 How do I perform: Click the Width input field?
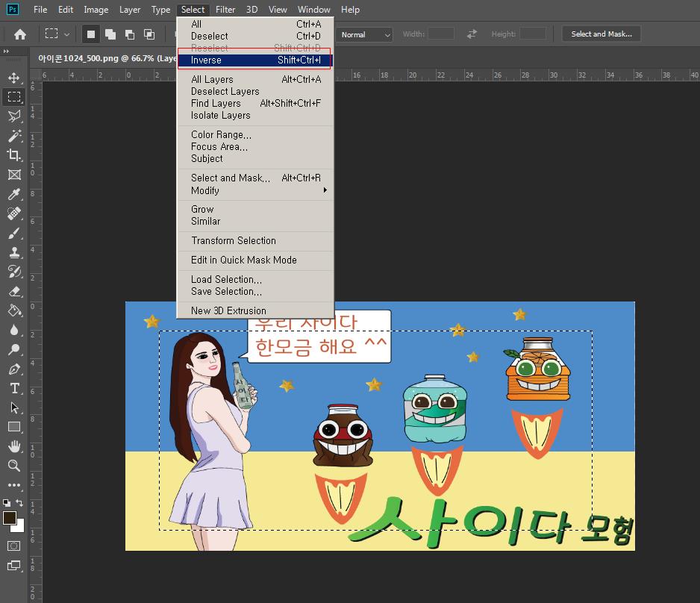pos(441,34)
